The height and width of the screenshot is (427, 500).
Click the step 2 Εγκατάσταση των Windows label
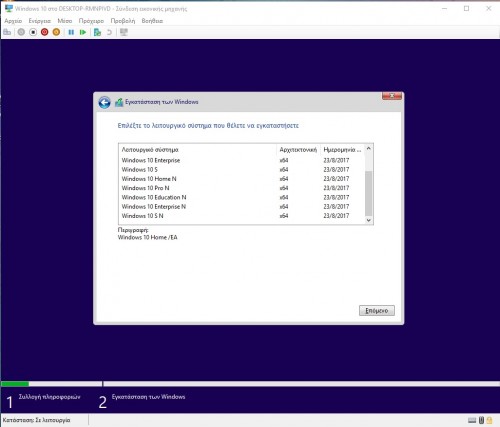point(148,397)
